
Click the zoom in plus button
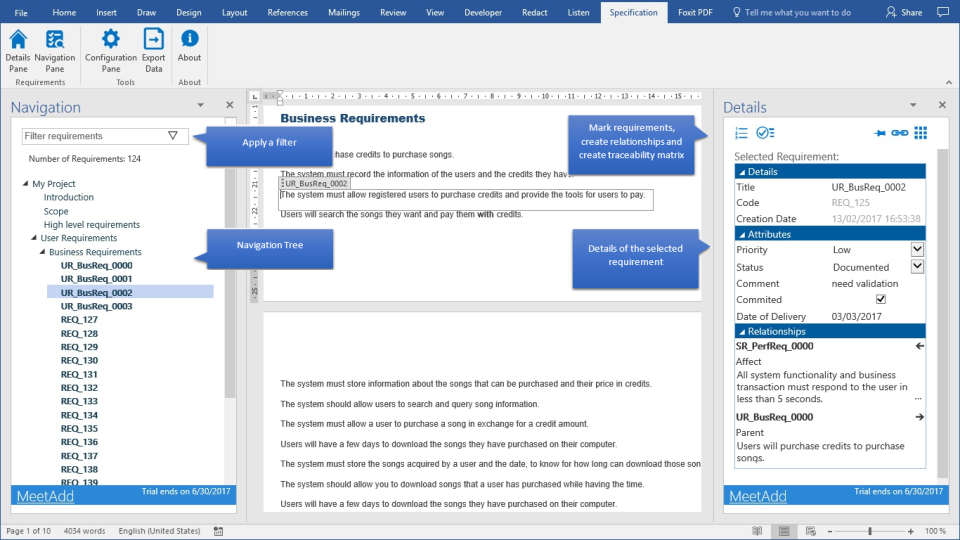(910, 531)
